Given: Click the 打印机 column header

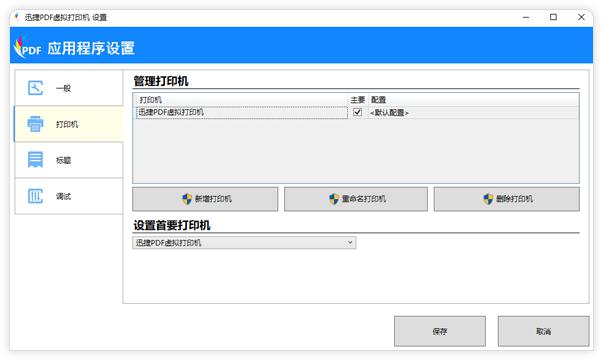Looking at the screenshot, I should pos(242,100).
